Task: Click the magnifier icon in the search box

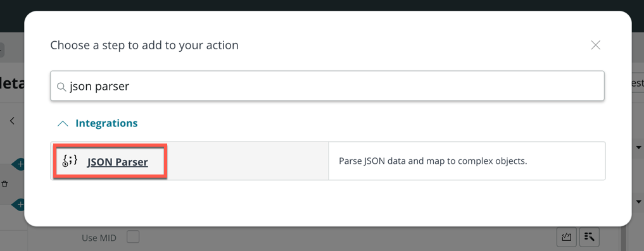Action: 61,87
